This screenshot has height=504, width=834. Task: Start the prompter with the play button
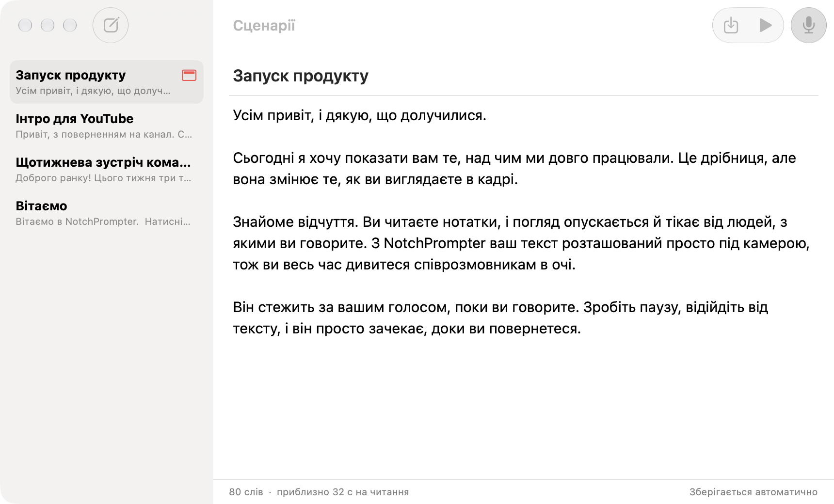coord(766,25)
